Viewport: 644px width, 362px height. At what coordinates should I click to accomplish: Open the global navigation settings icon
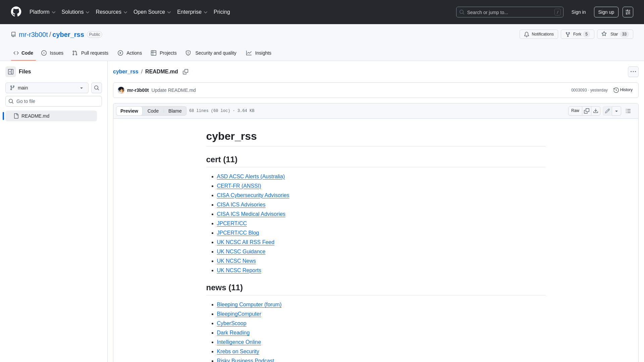tap(628, 12)
